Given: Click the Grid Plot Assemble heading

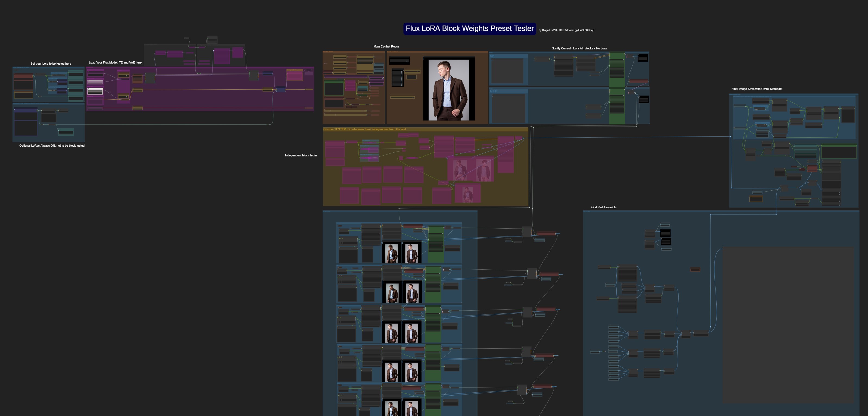Looking at the screenshot, I should click(x=604, y=207).
